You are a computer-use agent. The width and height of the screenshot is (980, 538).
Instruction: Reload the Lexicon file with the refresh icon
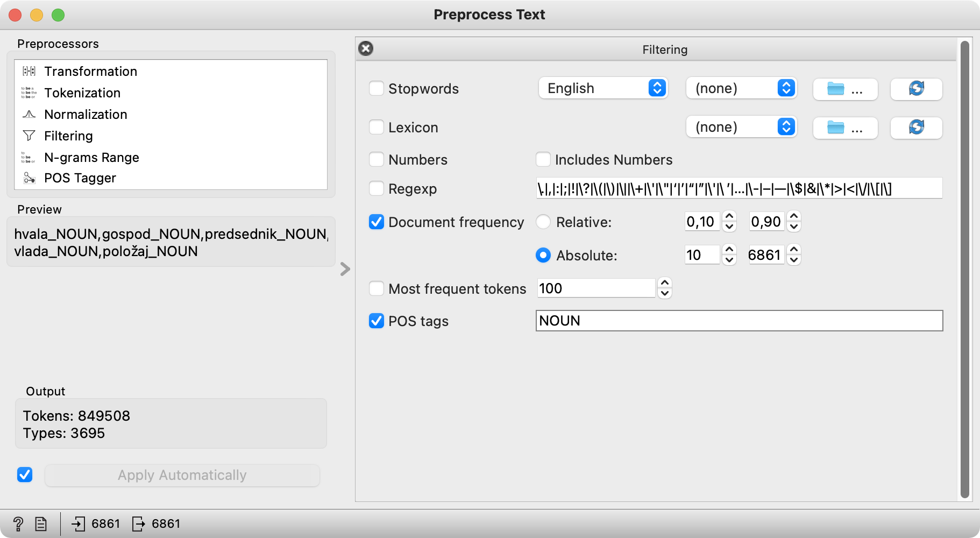[916, 128]
